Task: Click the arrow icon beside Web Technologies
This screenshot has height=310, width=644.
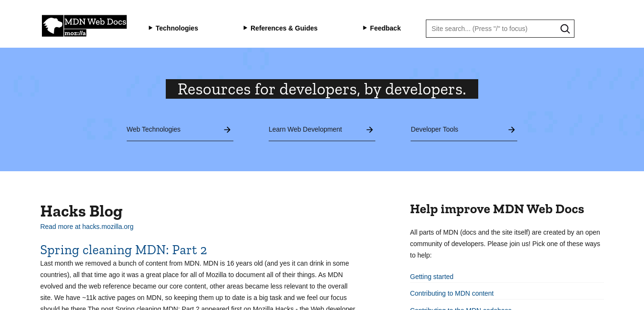Action: pyautogui.click(x=227, y=130)
